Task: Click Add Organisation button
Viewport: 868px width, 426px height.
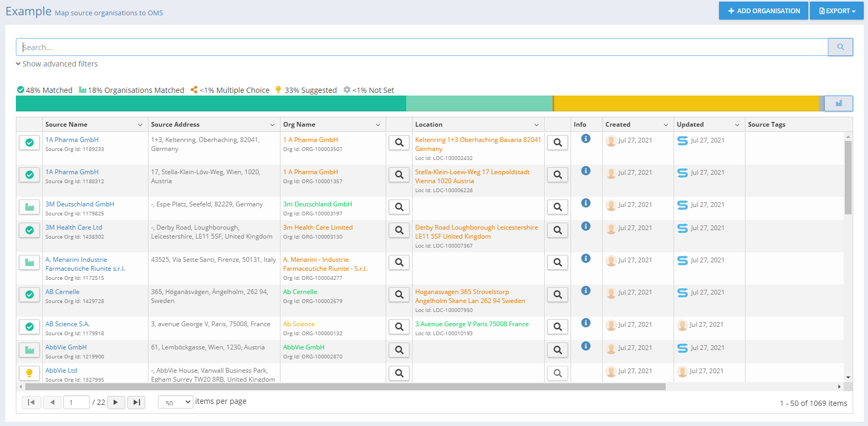Action: pyautogui.click(x=763, y=11)
